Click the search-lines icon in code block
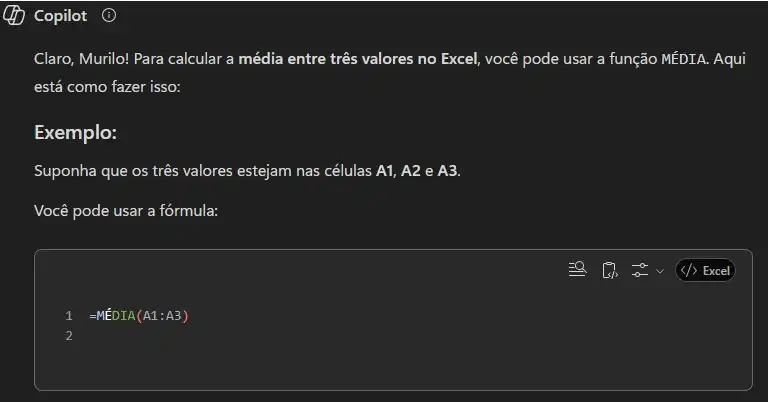Screen dimensions: 768x402 577,270
